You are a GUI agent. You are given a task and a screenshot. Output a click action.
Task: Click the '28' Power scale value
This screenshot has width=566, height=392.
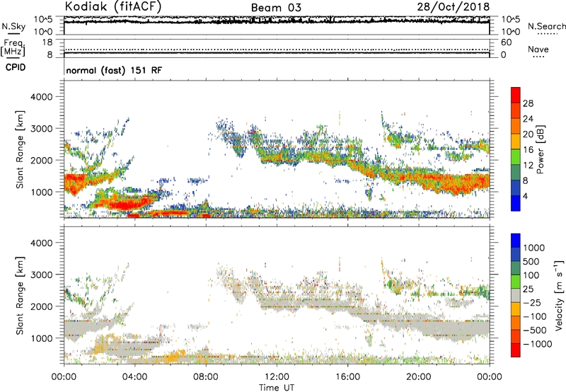coord(528,103)
